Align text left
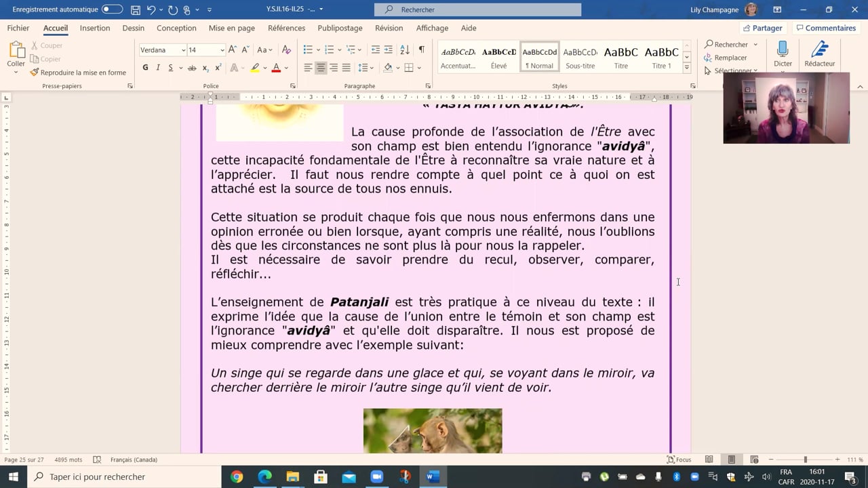Screen dimensions: 868x488 (308, 68)
